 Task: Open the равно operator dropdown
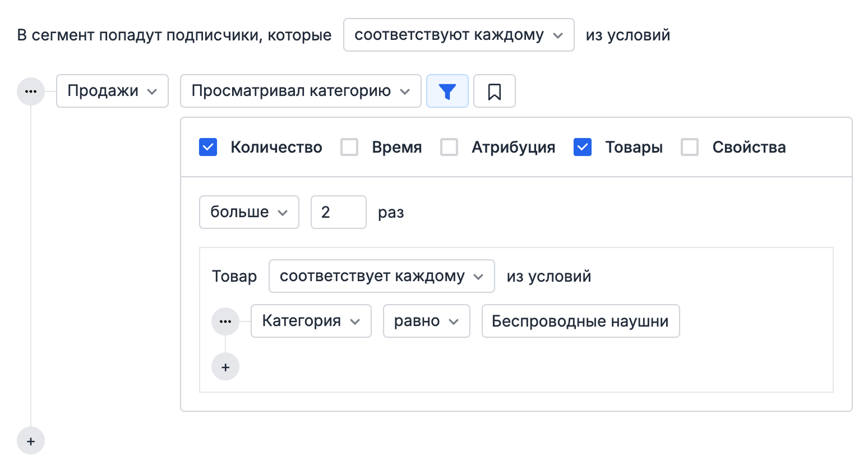point(426,321)
